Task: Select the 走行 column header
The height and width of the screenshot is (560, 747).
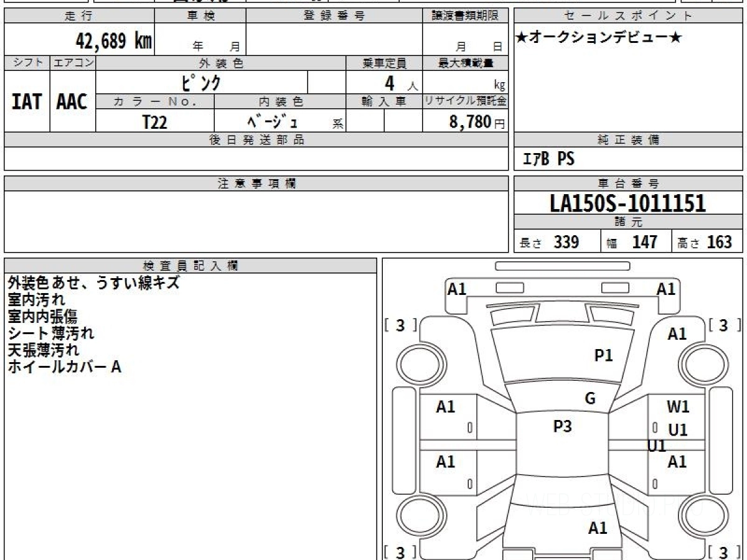Action: click(x=79, y=16)
